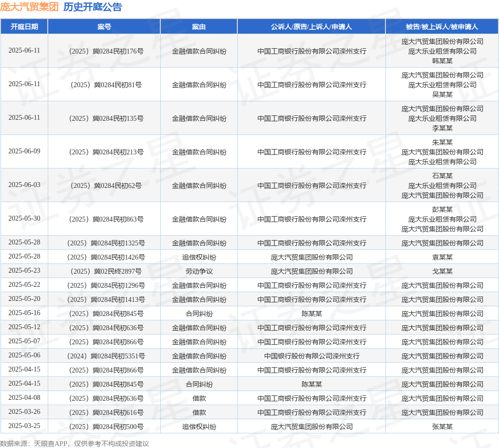Click the date 2025-05-30
This screenshot has width=499, height=448.
tap(24, 219)
